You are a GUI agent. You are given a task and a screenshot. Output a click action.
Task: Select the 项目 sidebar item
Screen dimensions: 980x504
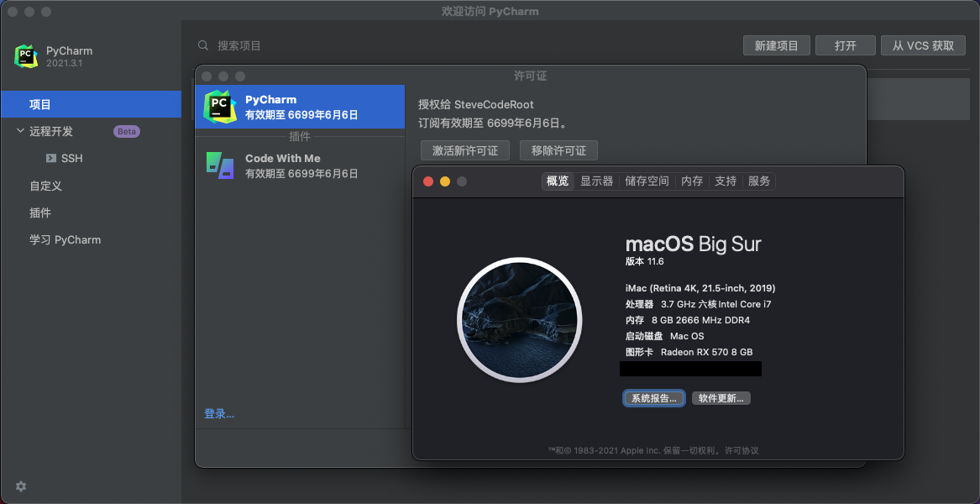[92, 104]
